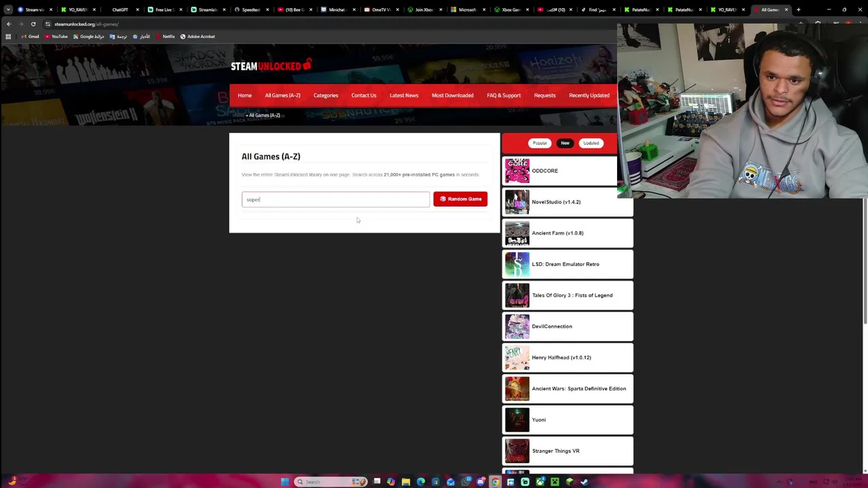Close the All Games browser tab
Image resolution: width=868 pixels, height=488 pixels.
pos(786,9)
